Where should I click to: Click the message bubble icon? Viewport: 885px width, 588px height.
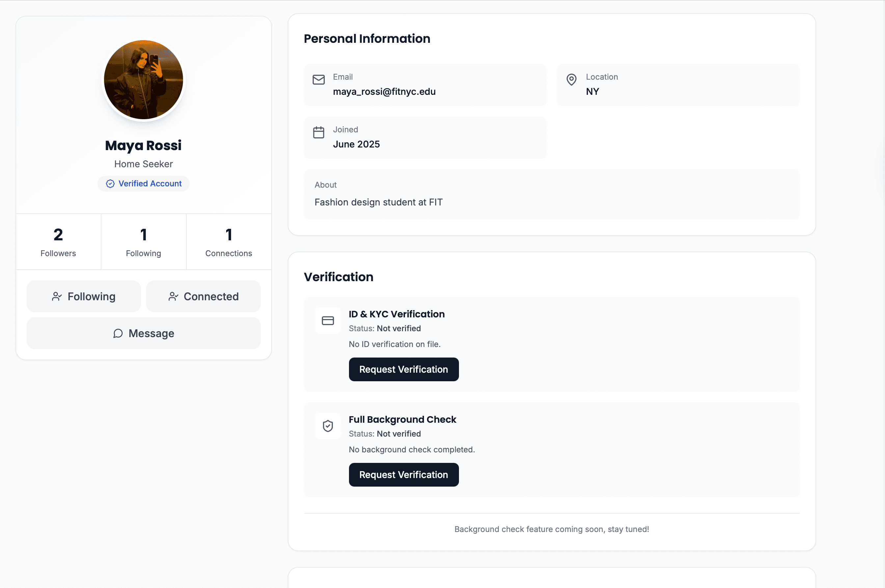118,334
